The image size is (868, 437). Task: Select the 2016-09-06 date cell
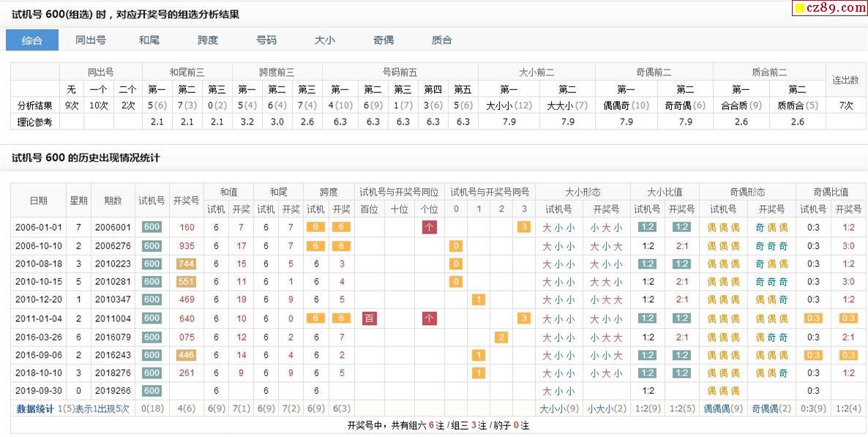39,354
